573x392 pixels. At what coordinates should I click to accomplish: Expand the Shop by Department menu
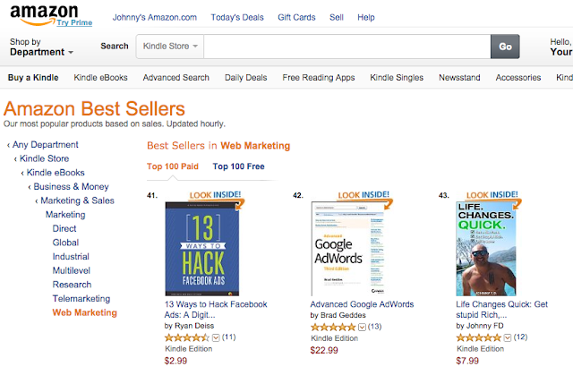tap(41, 52)
